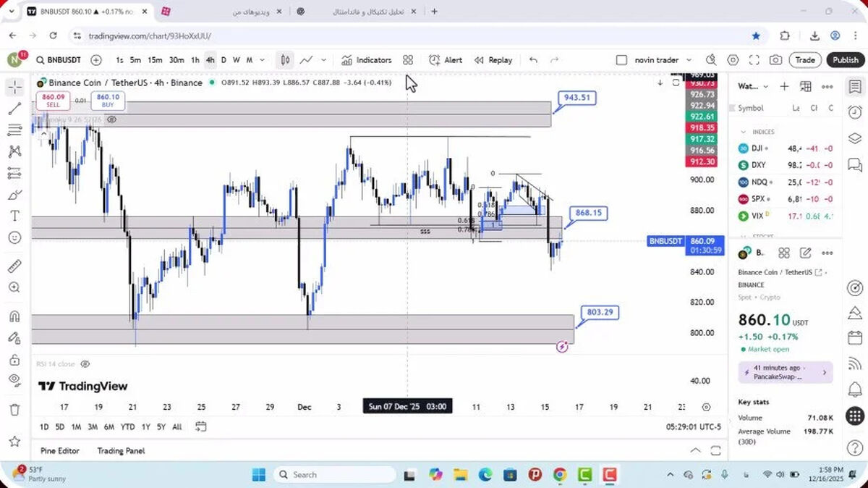
Task: Open the patterns drawing tools group
Action: pos(14,151)
